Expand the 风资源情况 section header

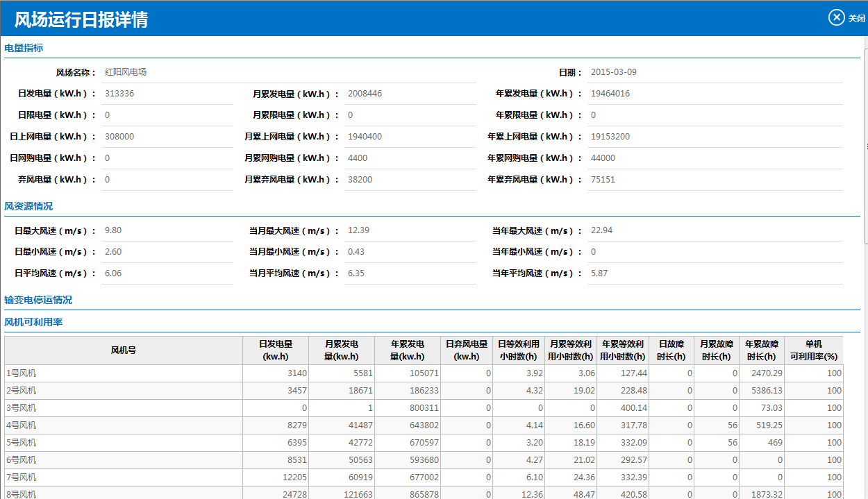pos(28,206)
